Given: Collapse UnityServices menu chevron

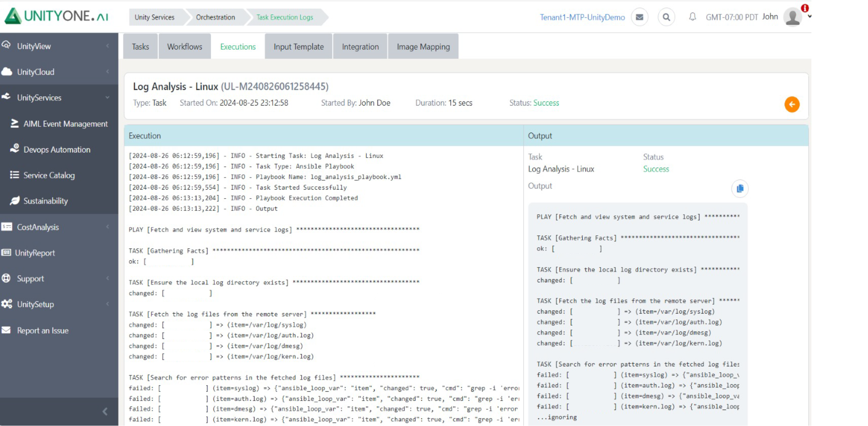Looking at the screenshot, I should pos(108,97).
